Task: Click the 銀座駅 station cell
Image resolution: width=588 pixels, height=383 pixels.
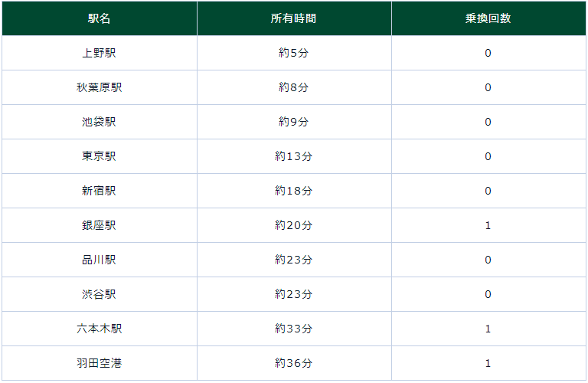Action: (100, 225)
